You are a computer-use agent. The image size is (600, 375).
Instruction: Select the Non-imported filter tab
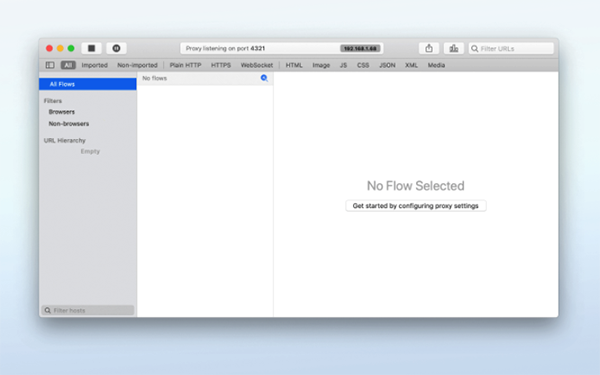[x=137, y=65]
